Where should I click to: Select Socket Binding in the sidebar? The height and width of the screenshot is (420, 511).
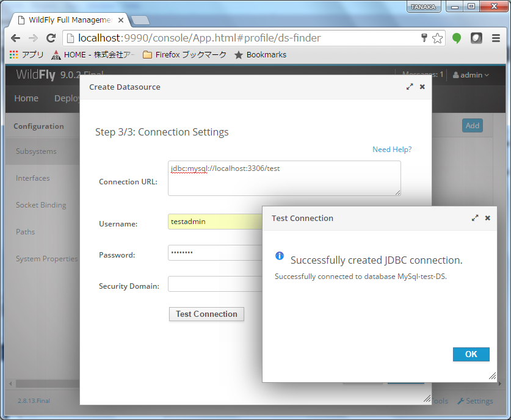(42, 205)
